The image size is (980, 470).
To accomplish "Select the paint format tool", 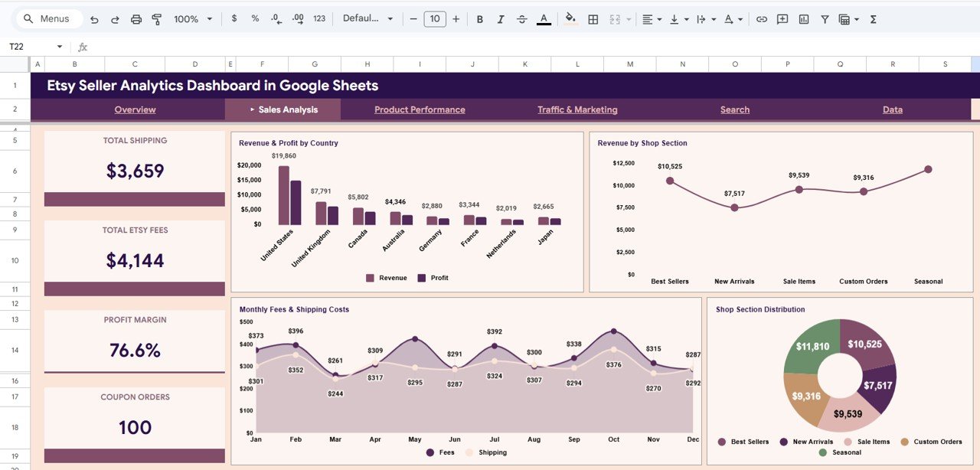I will [x=156, y=18].
